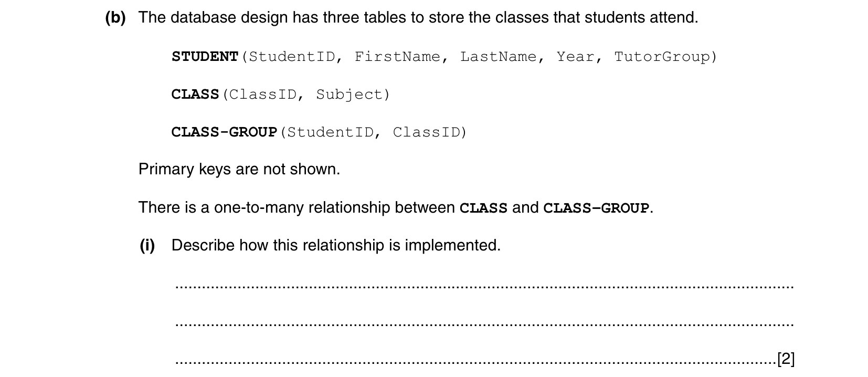Click the [2] marks indicator

point(786,359)
